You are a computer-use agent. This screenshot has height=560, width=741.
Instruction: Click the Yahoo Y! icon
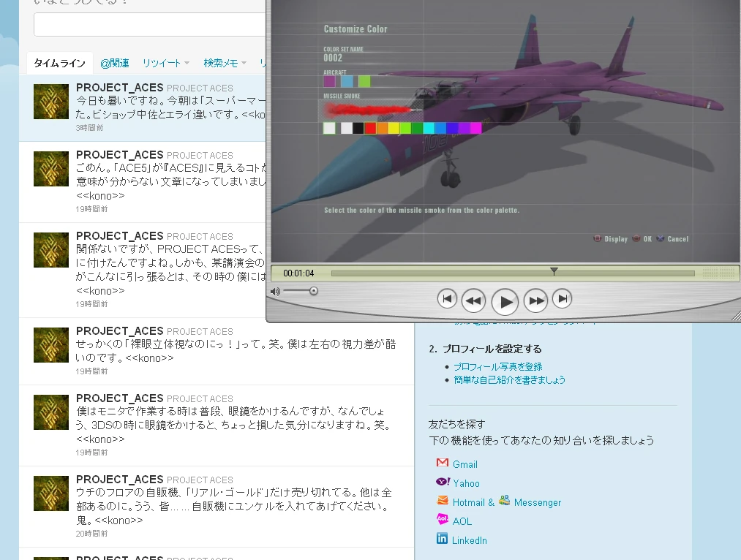pos(443,482)
